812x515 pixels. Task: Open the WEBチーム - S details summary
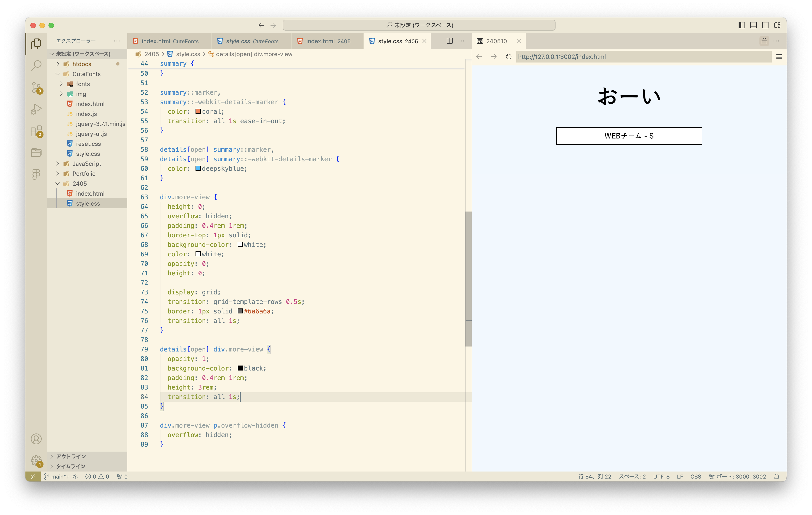pyautogui.click(x=629, y=136)
